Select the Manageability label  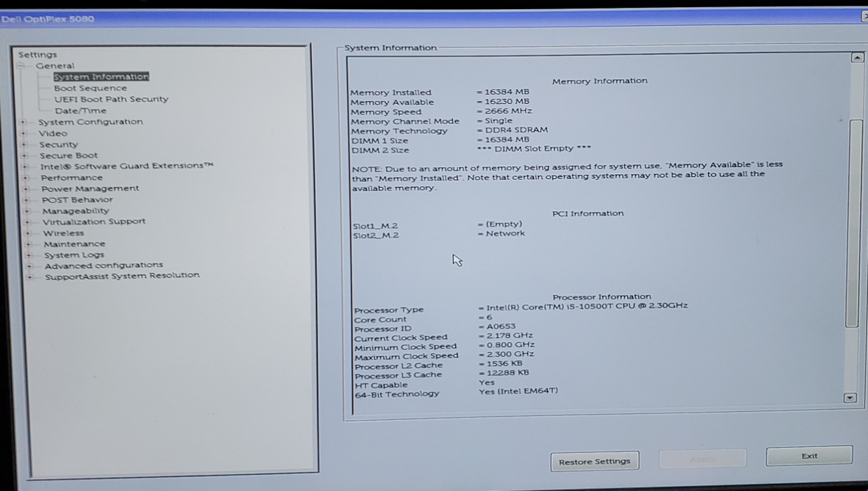[x=76, y=211]
